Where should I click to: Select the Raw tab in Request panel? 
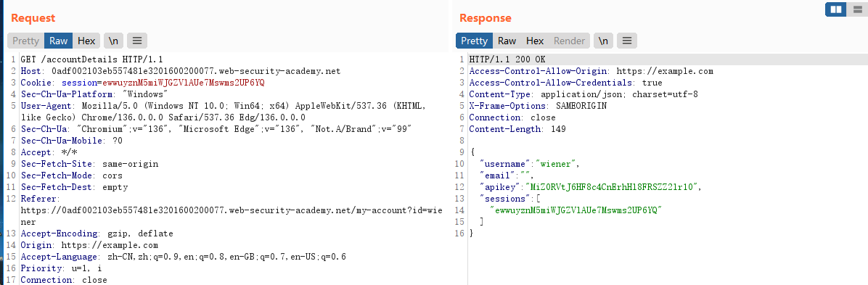(59, 41)
